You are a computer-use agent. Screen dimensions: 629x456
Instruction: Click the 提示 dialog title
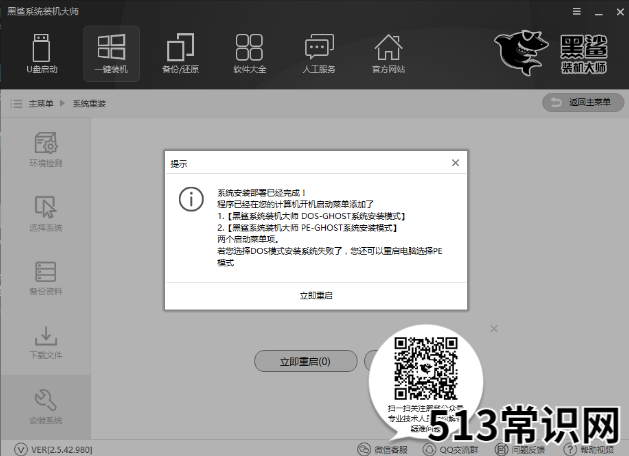click(x=179, y=164)
